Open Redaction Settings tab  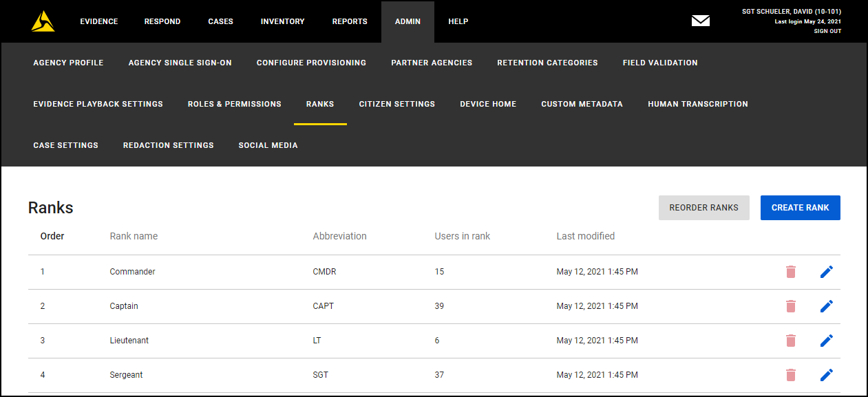tap(168, 145)
